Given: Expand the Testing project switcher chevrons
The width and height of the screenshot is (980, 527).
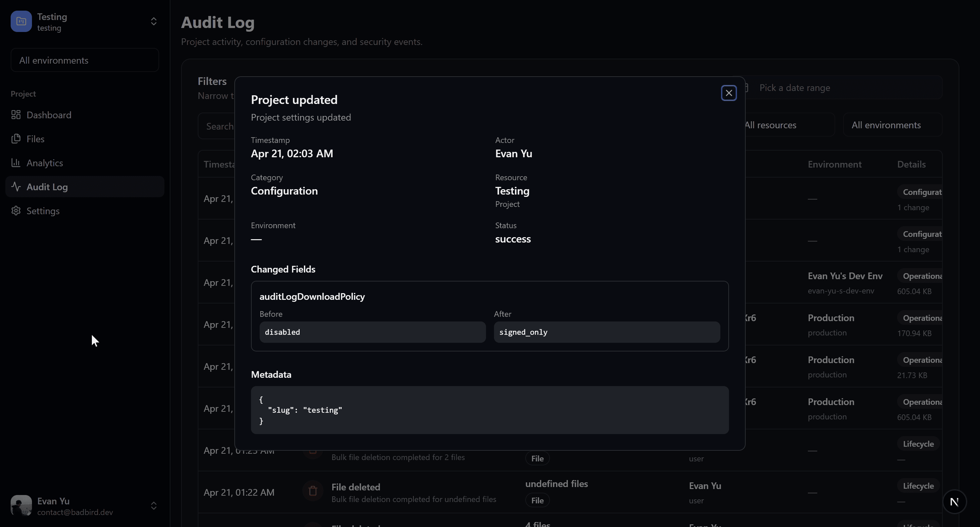Looking at the screenshot, I should pos(154,21).
